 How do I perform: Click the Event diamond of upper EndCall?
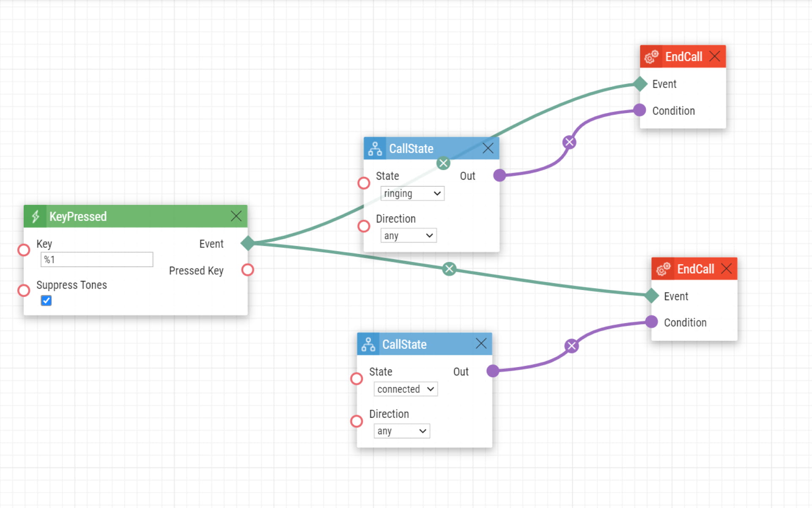point(640,84)
